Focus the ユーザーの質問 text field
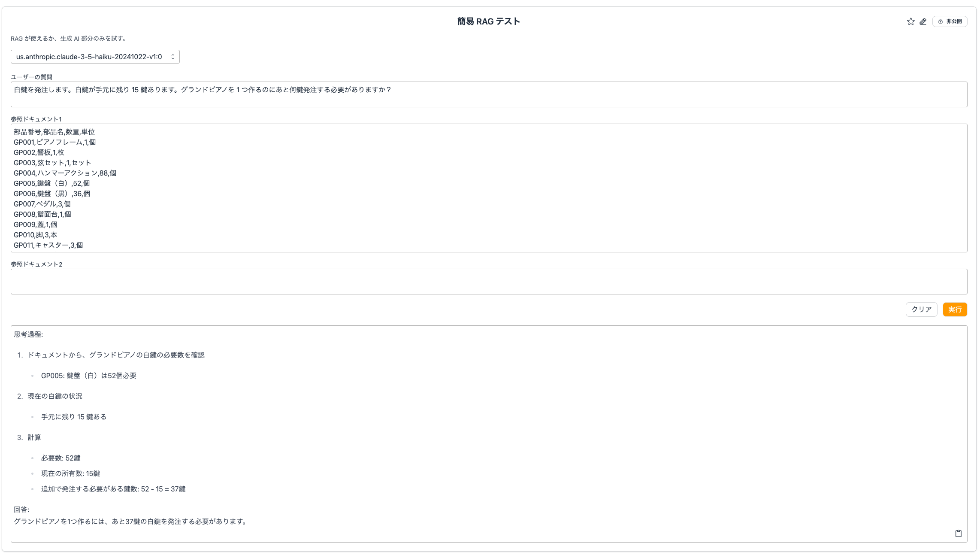The height and width of the screenshot is (555, 980). pos(489,94)
